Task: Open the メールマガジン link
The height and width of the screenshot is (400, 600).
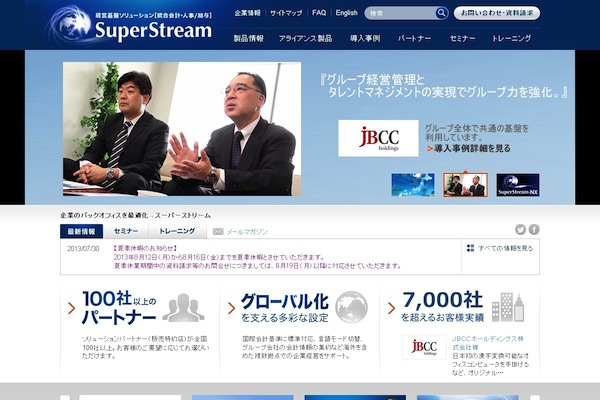Action: point(247,232)
